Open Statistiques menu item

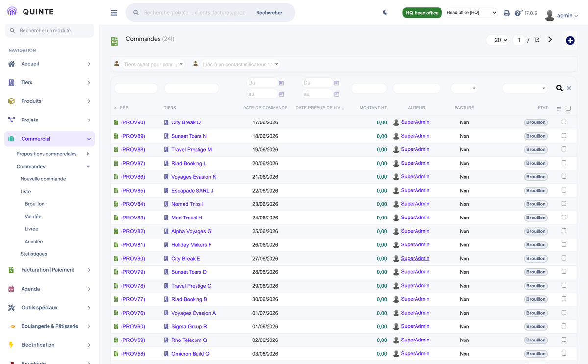tap(34, 254)
